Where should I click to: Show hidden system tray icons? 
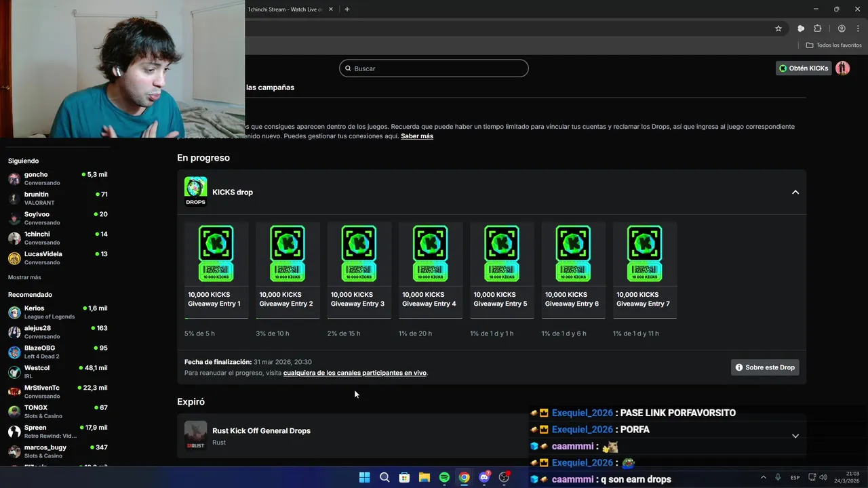point(763,477)
